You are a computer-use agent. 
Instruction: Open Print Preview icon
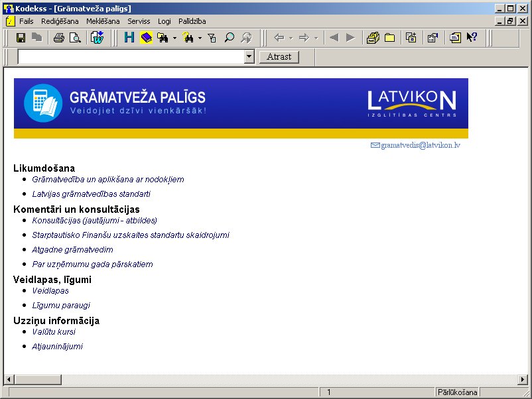tap(75, 38)
